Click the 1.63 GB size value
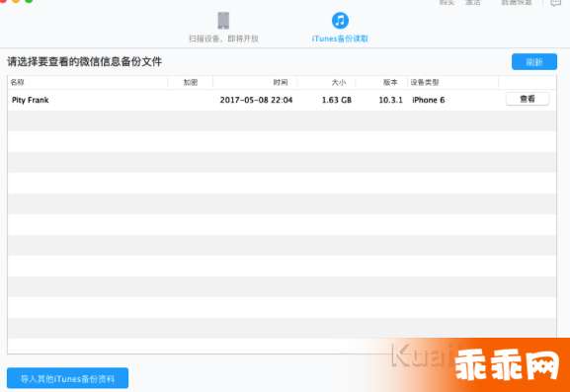 [x=337, y=100]
